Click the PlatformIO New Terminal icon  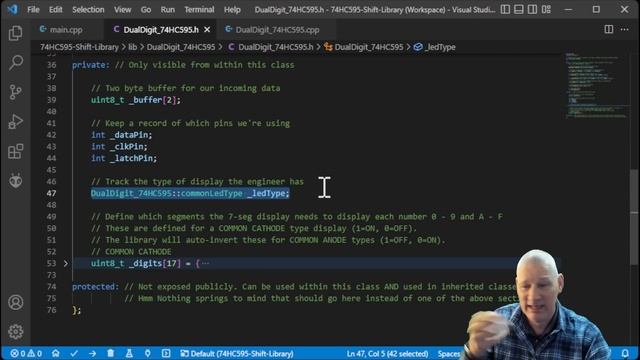[166, 353]
